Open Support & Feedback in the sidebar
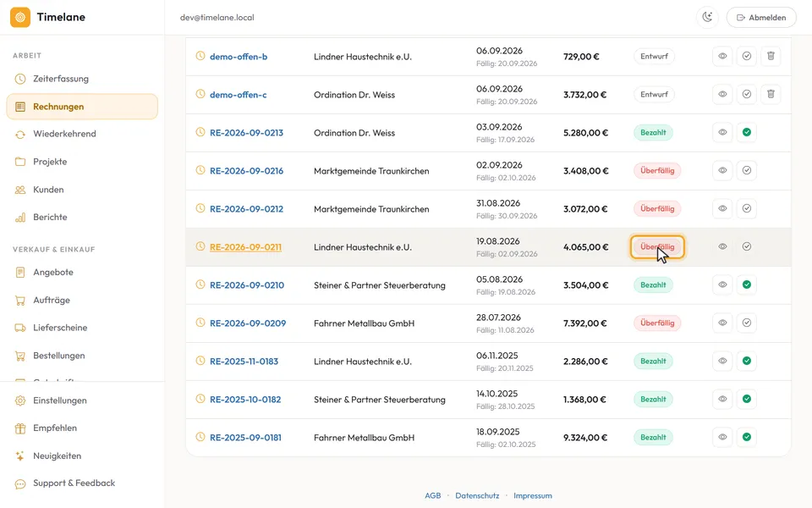 [82, 483]
